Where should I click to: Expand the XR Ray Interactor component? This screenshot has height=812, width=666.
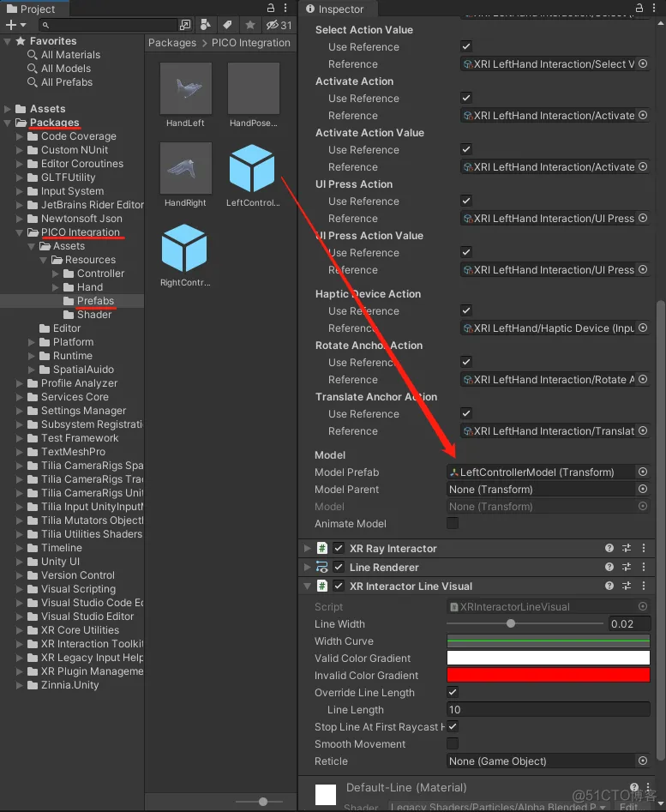[x=308, y=548]
